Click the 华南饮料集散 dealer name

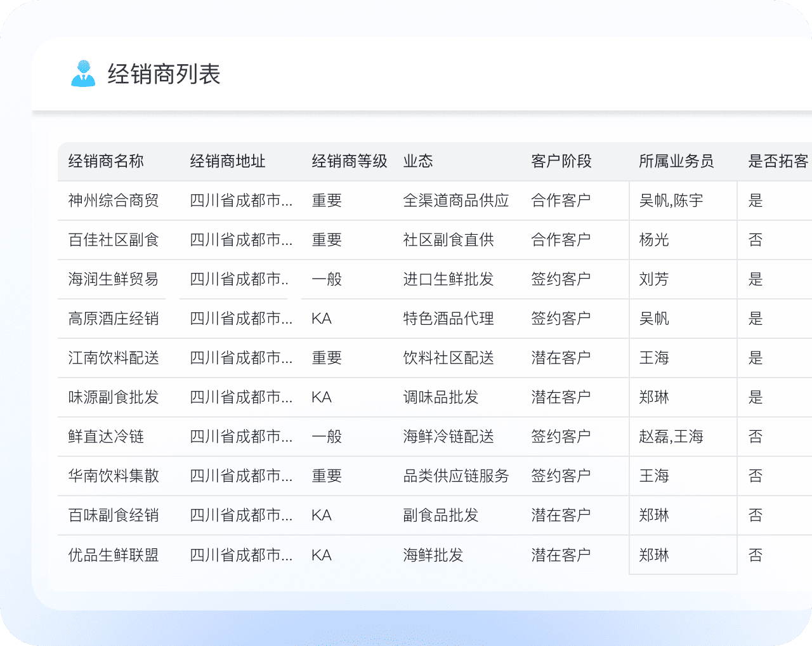point(114,476)
